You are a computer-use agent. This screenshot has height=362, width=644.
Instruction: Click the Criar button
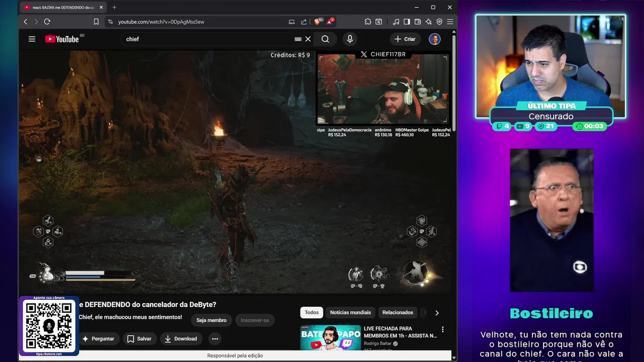[405, 39]
